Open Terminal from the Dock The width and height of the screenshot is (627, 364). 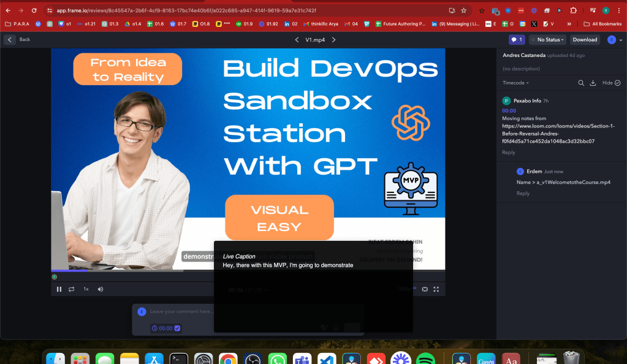[179, 359]
